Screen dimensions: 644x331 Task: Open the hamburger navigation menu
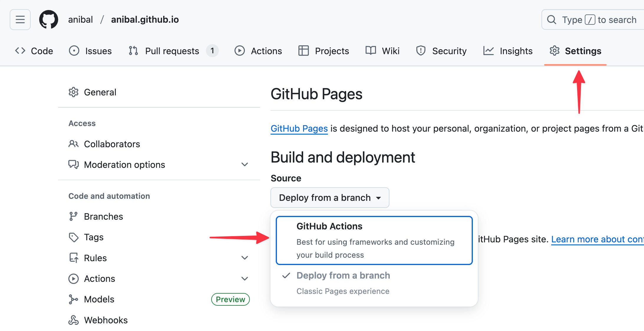tap(20, 19)
